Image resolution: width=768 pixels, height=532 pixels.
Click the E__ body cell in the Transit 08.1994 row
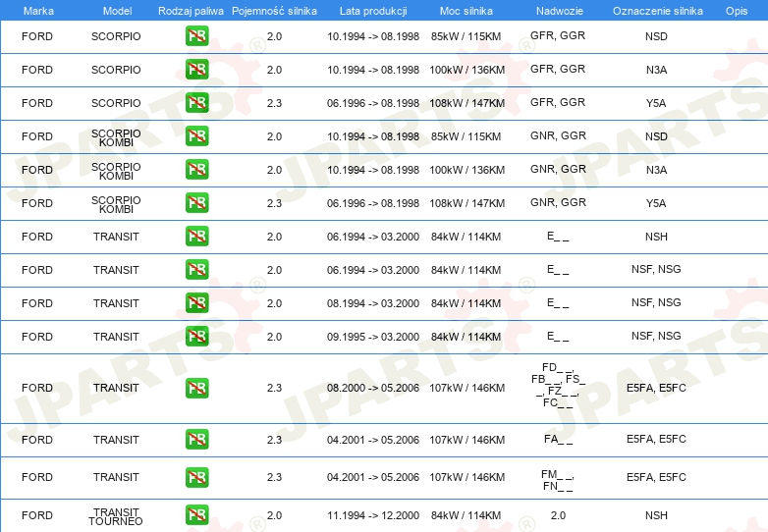click(x=558, y=302)
